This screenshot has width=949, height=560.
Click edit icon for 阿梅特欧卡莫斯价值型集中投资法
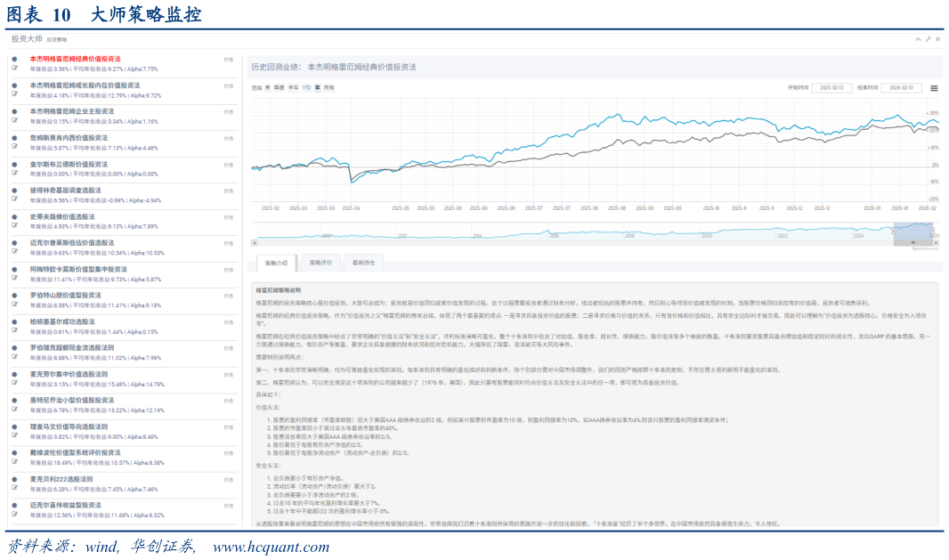[14, 279]
